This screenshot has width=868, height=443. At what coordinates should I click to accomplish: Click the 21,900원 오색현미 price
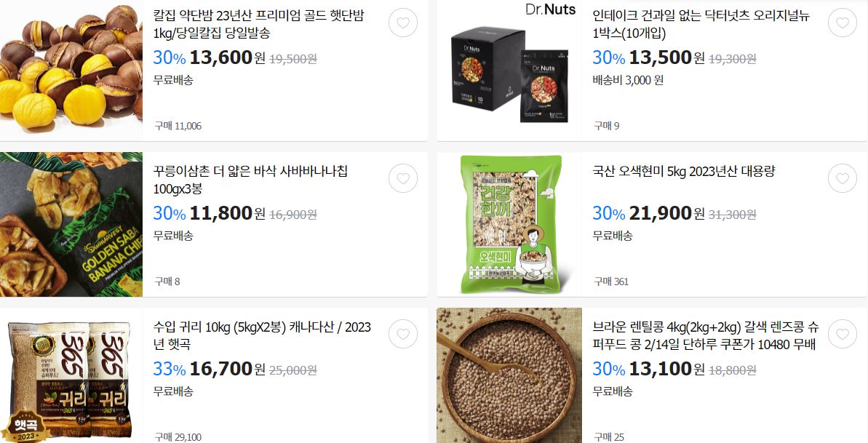(667, 213)
